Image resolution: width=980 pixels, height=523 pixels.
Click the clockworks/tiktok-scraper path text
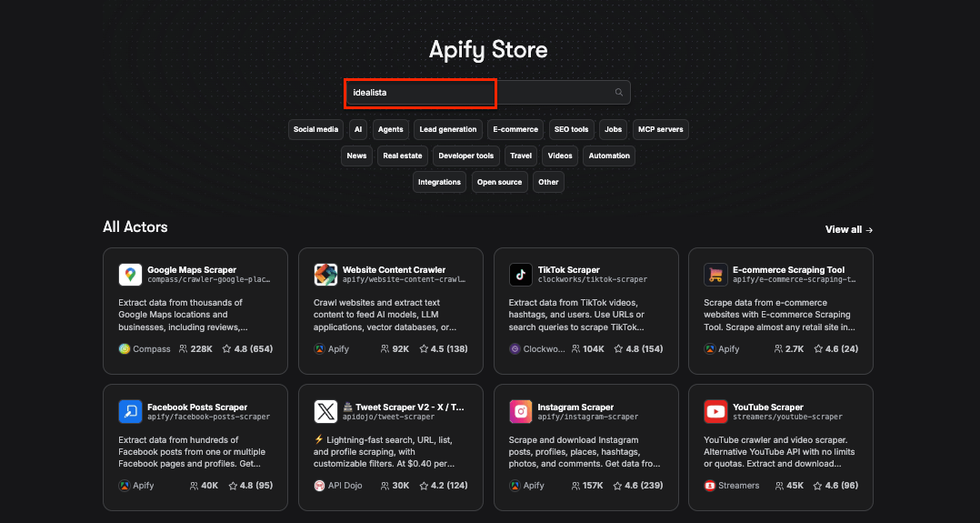coord(593,279)
